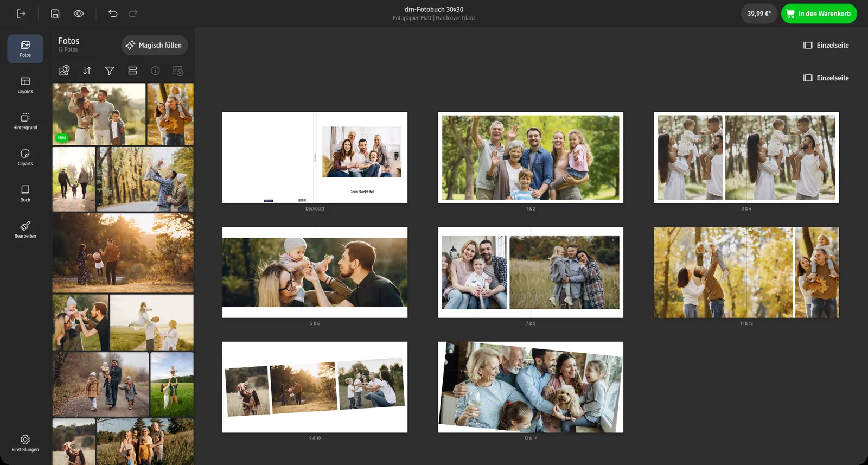Open the Cliparts sidebar tab

pyautogui.click(x=25, y=157)
